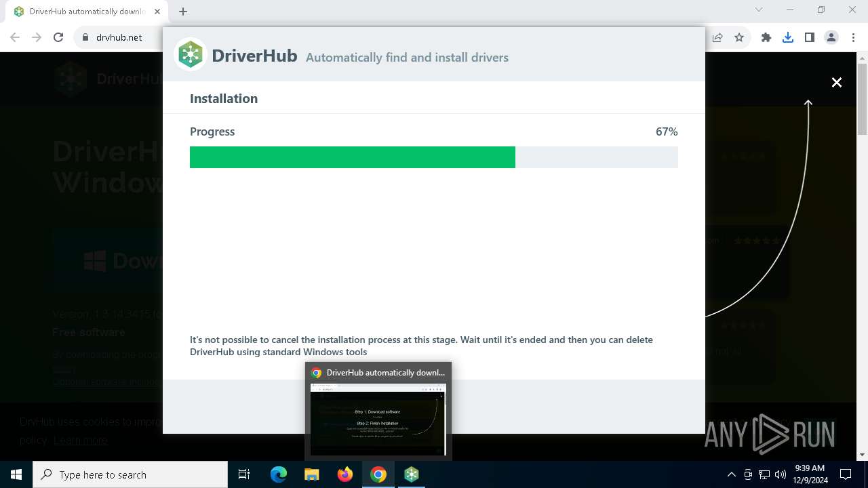Screen dimensions: 868x488
Task: Click the DriverHub logo in installer header
Action: [191, 54]
